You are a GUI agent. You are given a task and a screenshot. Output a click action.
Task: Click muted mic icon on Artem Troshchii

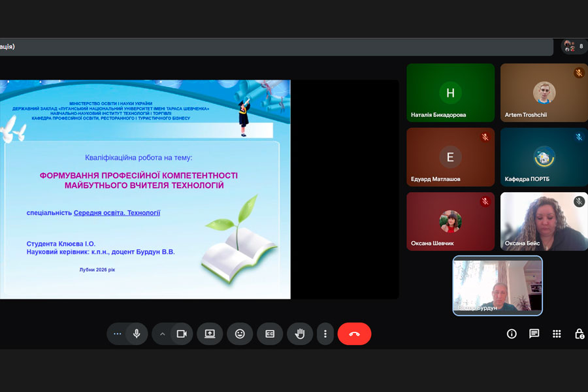(x=579, y=73)
